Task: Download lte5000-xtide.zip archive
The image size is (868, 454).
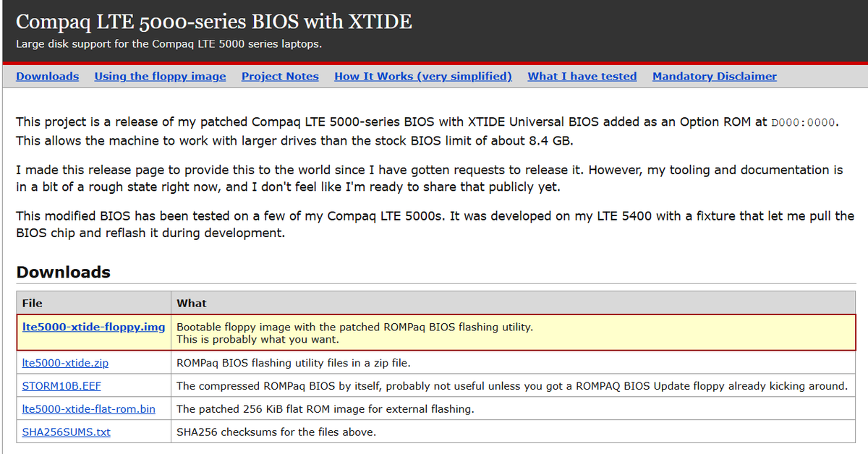Action: pos(65,363)
